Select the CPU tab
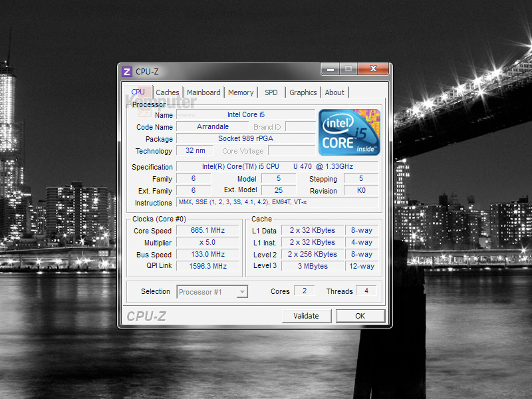 click(x=138, y=92)
